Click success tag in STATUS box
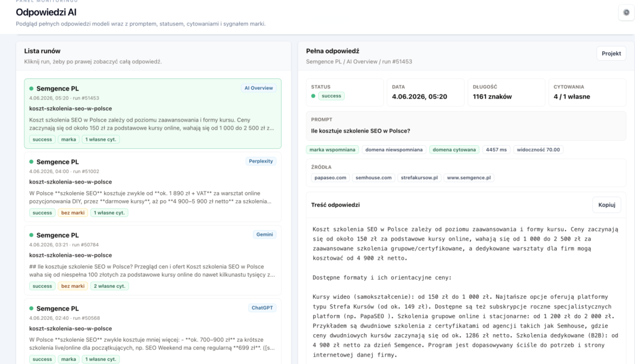 (x=331, y=96)
